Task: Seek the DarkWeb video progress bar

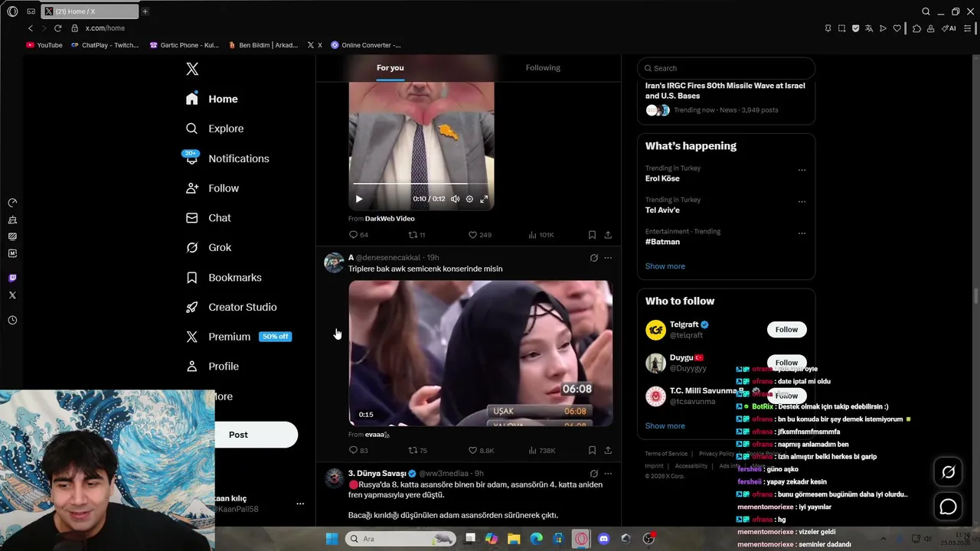Action: click(x=421, y=184)
